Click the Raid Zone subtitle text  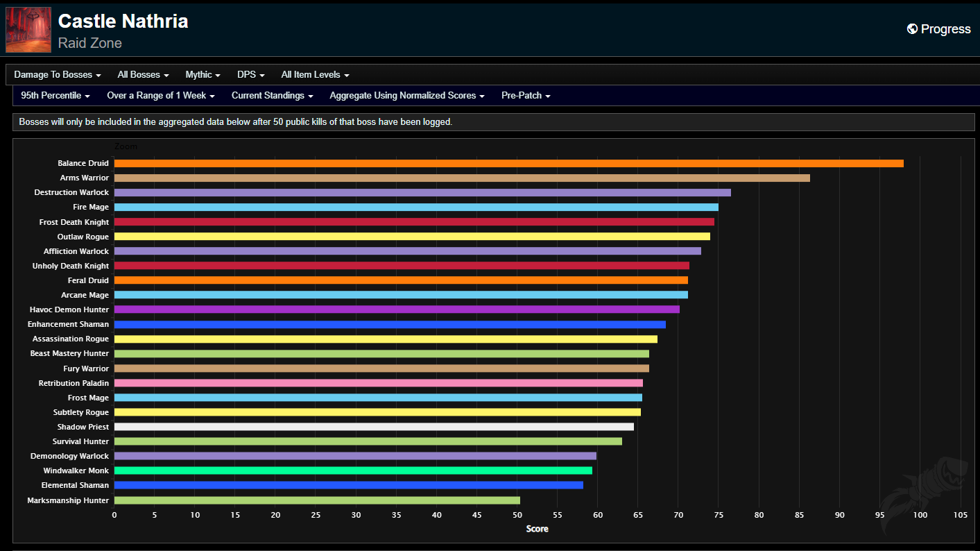pos(90,43)
